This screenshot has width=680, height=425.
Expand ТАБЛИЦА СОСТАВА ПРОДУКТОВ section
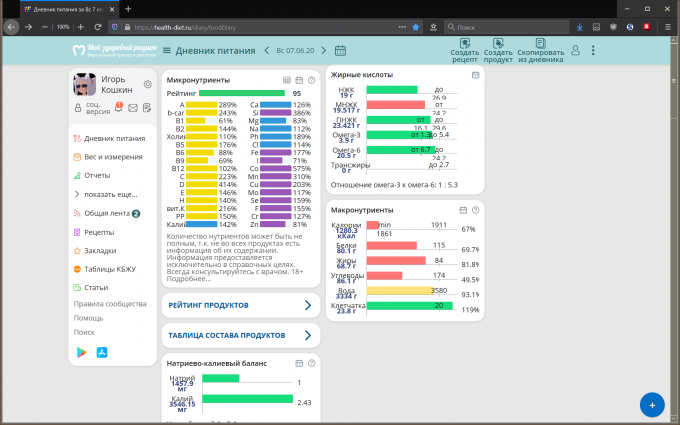pyautogui.click(x=240, y=335)
